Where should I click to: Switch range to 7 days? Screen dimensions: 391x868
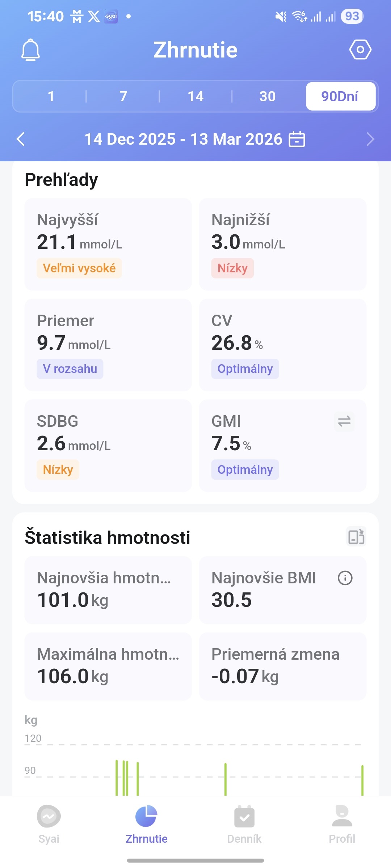123,97
